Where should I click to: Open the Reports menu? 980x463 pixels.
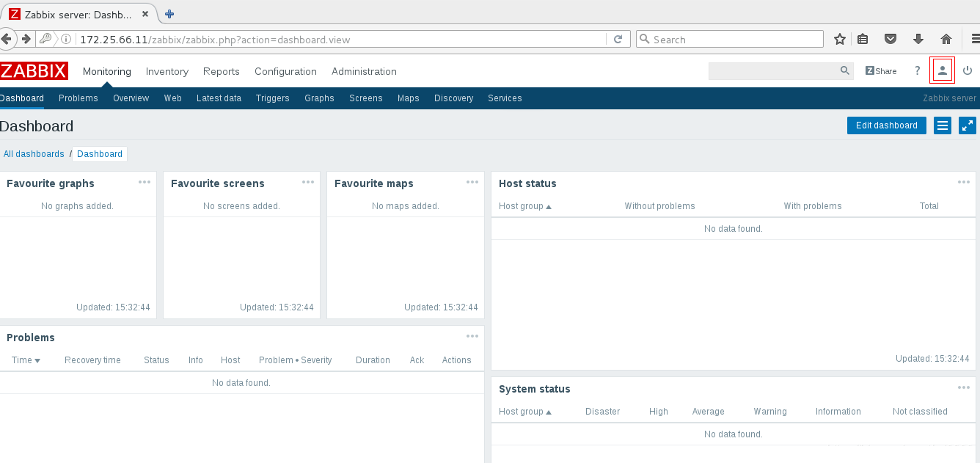[x=222, y=71]
